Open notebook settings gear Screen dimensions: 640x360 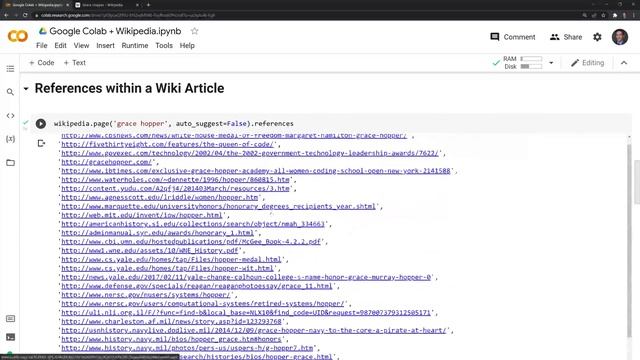[x=597, y=37]
